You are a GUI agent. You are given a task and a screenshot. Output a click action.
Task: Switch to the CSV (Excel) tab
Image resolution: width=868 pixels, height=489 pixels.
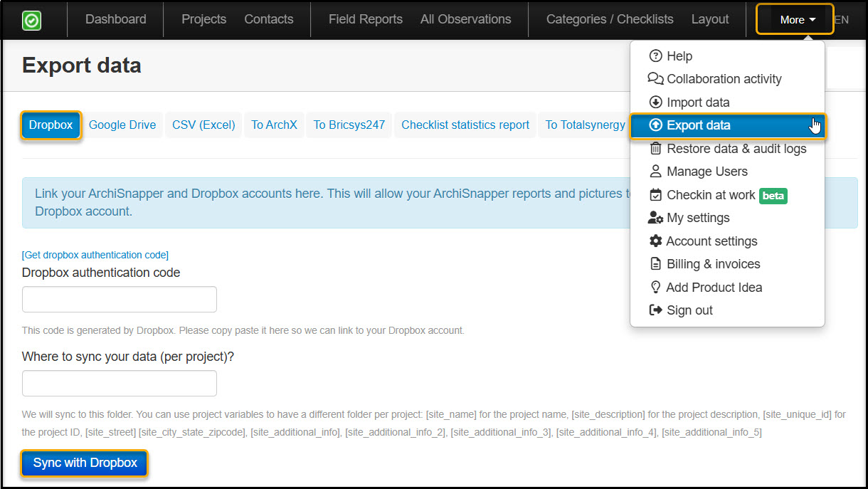203,125
